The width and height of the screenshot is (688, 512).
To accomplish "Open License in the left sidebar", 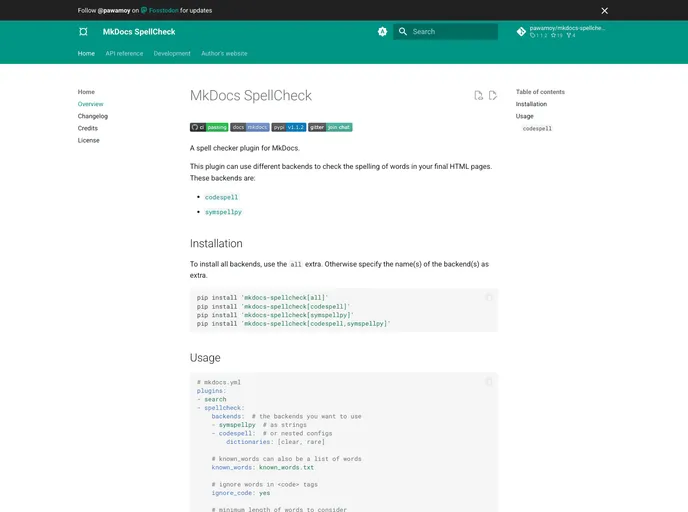I will 89,140.
